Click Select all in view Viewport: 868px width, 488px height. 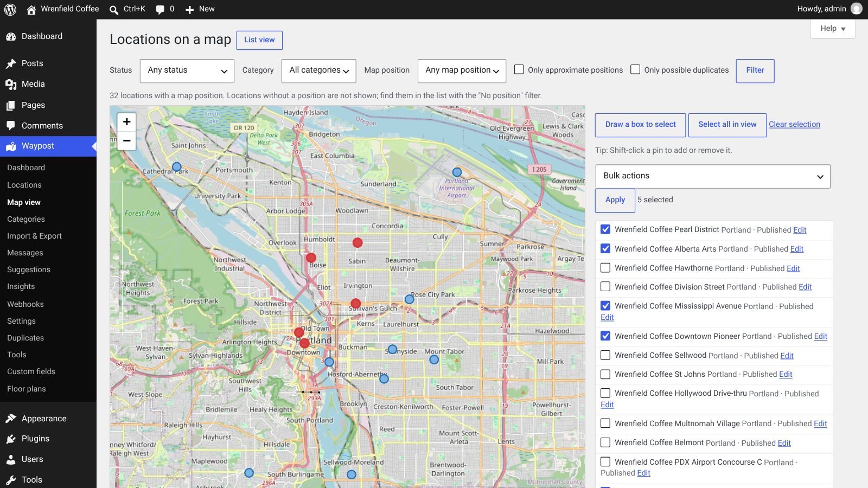[x=727, y=125]
